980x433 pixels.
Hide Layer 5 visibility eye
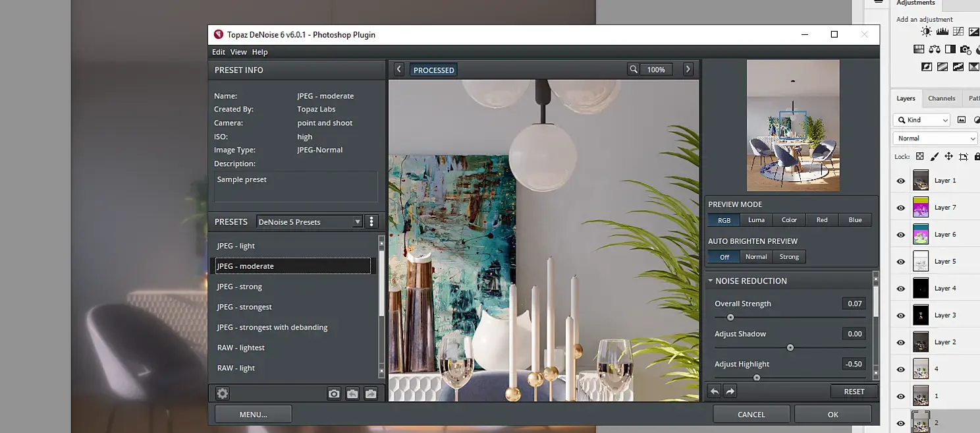[x=901, y=262]
